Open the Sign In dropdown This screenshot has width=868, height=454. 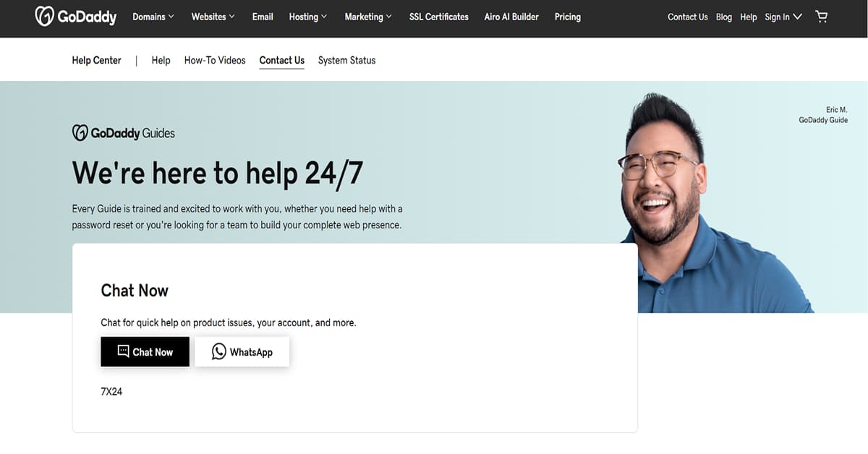coord(783,17)
